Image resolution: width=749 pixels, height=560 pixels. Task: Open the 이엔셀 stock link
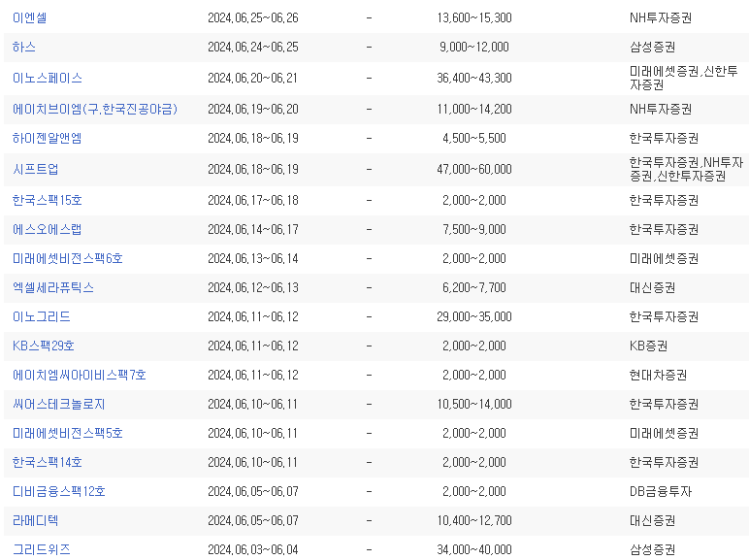[x=30, y=18]
